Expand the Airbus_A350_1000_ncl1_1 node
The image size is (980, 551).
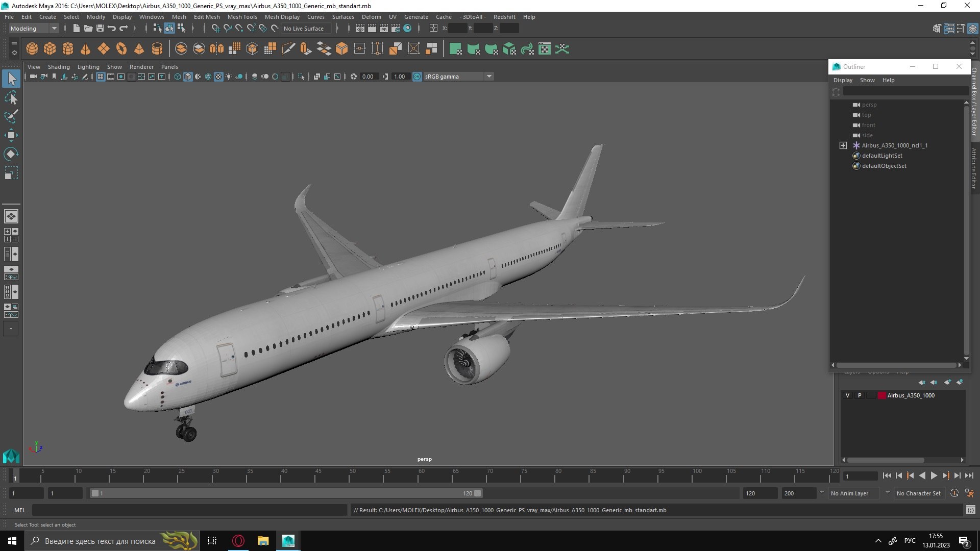843,145
